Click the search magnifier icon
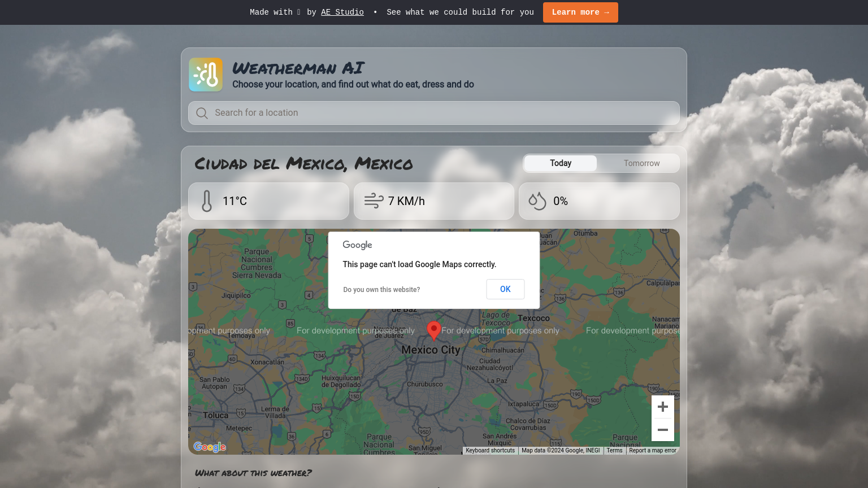Image resolution: width=868 pixels, height=488 pixels. pos(202,113)
